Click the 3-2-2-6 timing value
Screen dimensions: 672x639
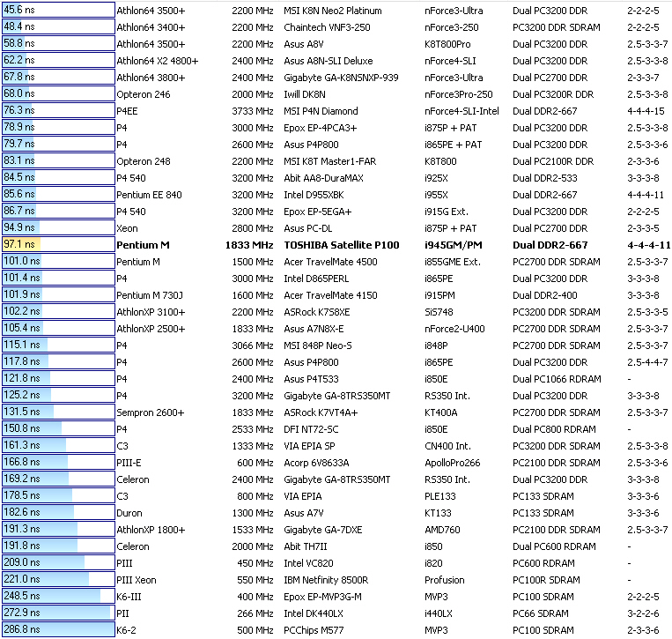(x=643, y=613)
